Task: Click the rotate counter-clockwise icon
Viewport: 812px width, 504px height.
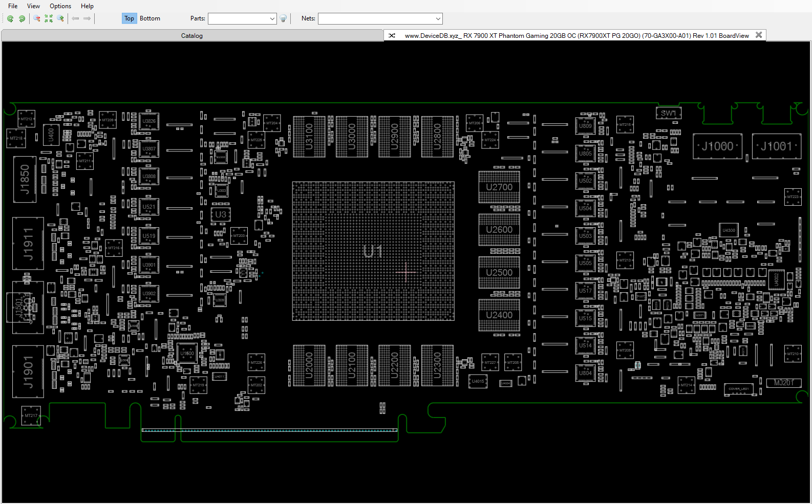Action: coord(10,18)
